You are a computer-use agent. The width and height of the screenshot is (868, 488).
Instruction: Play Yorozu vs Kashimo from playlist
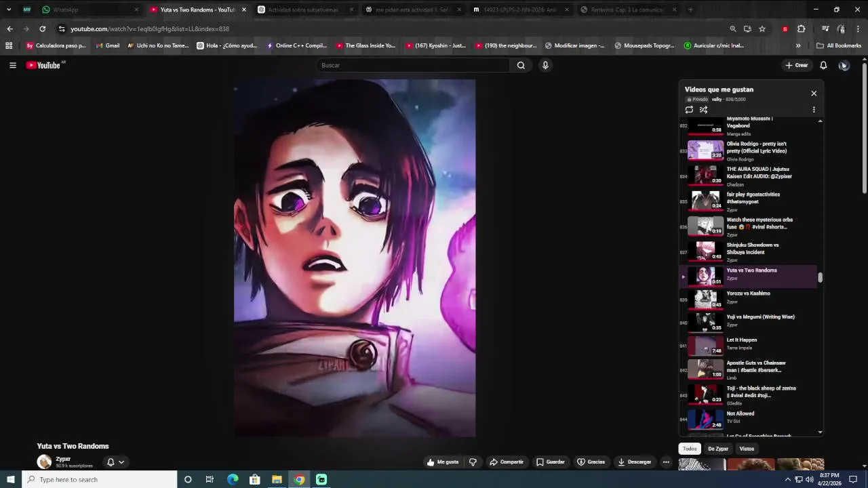pyautogui.click(x=749, y=298)
